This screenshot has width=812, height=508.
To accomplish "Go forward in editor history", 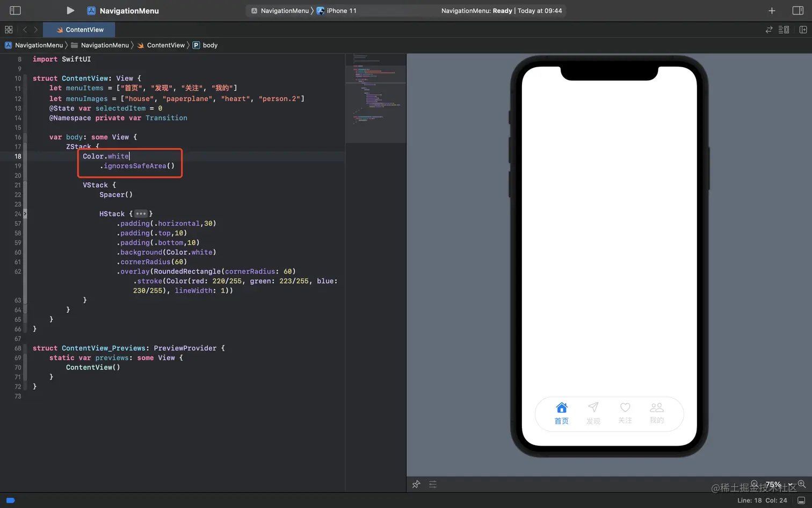I will coord(36,30).
